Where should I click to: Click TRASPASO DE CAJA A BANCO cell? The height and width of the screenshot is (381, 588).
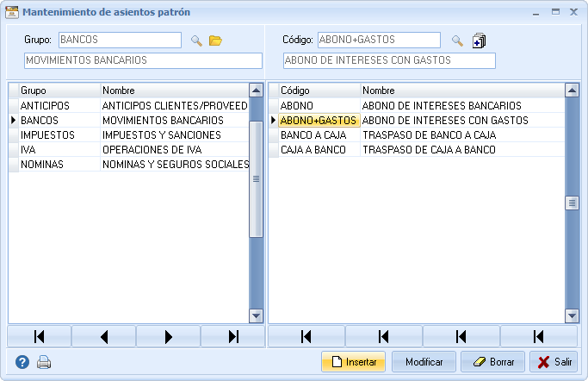coord(462,150)
